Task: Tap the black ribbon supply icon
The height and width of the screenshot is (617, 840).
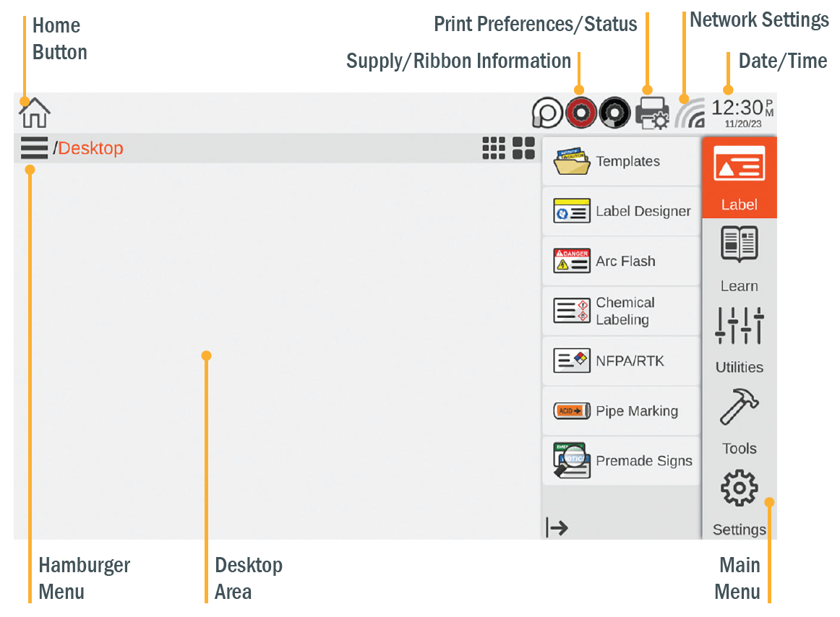Action: (x=614, y=113)
